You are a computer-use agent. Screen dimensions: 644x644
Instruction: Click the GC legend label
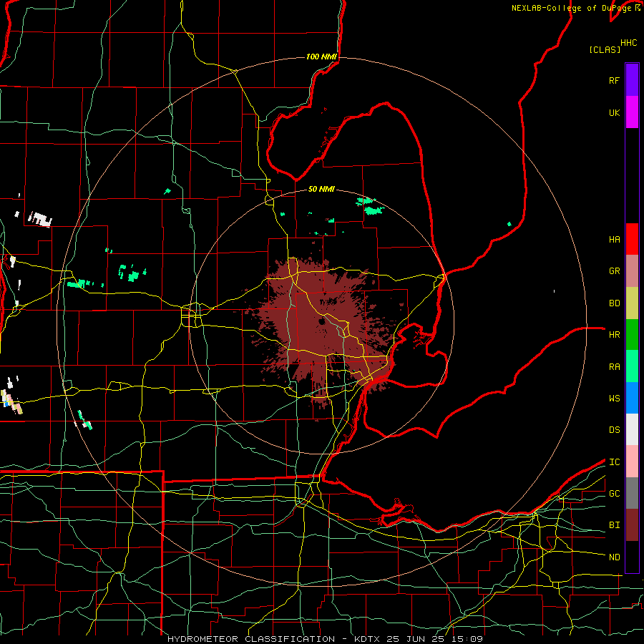(x=614, y=494)
